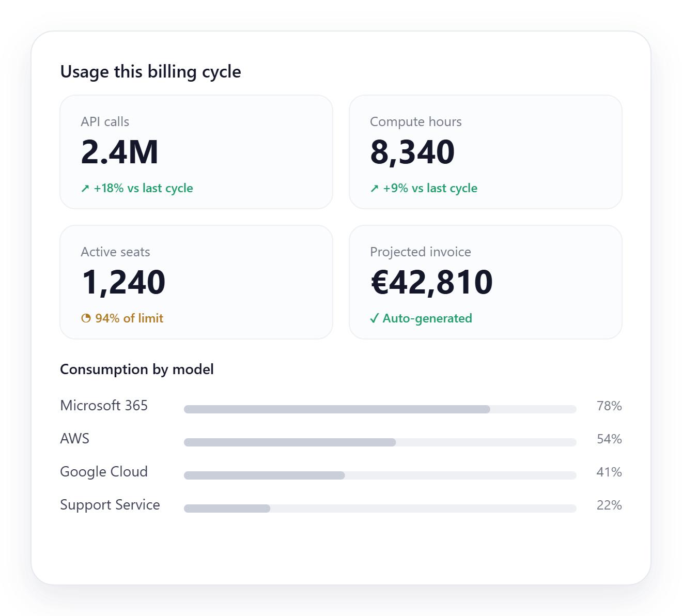Open the Projected invoice card
Screen dimensions: 682x616
coord(486,282)
